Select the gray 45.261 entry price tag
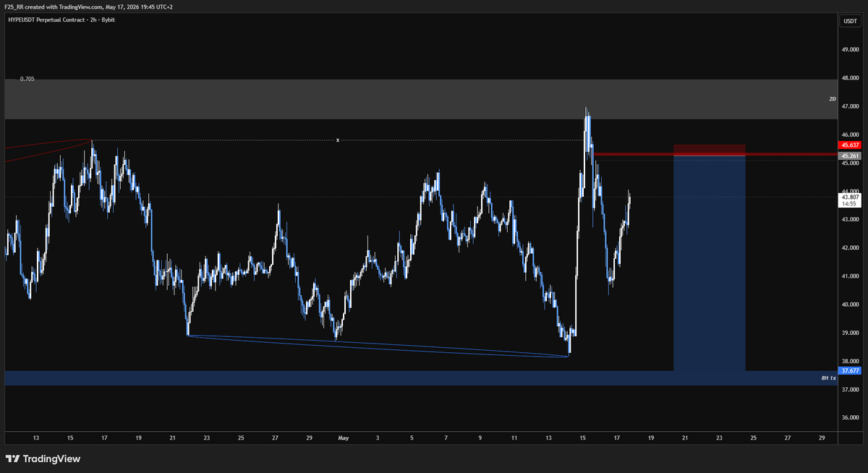Viewport: 868px width, 473px height. [849, 155]
